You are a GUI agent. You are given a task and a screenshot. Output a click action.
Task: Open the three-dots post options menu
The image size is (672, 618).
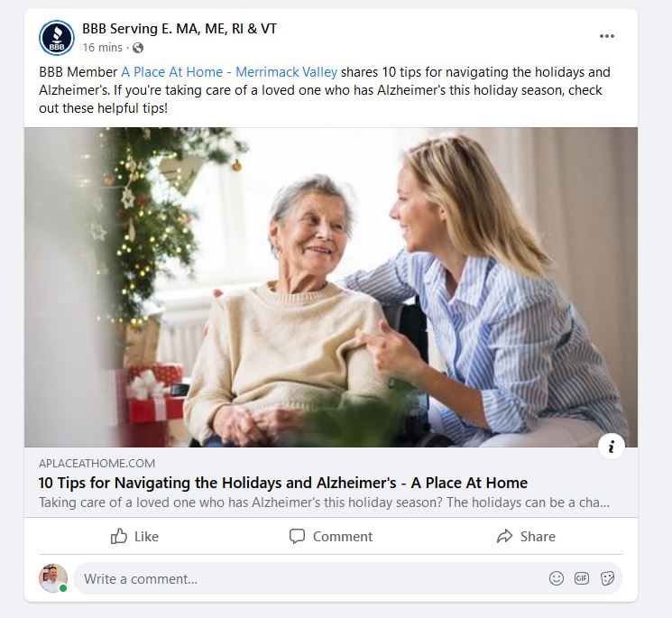coord(607,36)
